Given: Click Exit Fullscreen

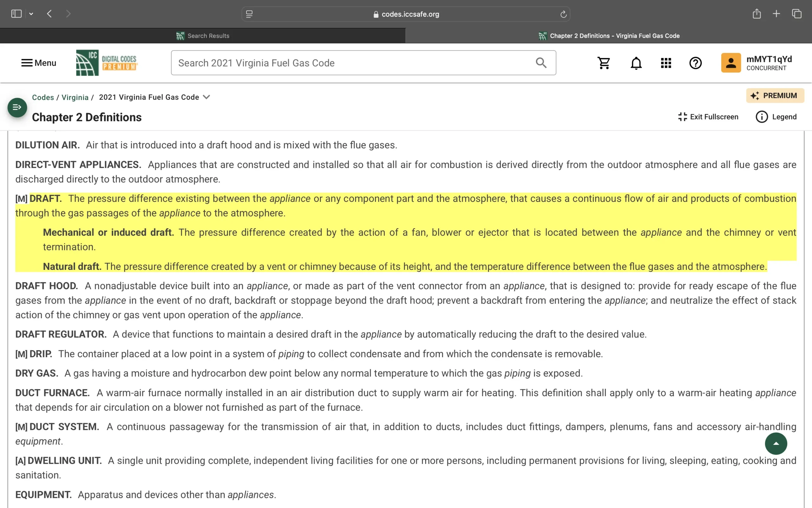Looking at the screenshot, I should (708, 117).
